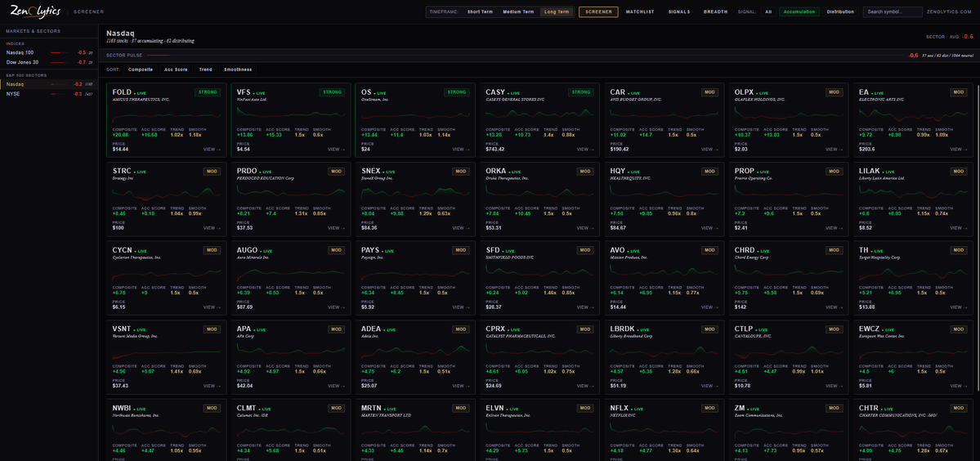Click the LBRDK sparkline chart
This screenshot has width=980, height=461.
(x=665, y=351)
